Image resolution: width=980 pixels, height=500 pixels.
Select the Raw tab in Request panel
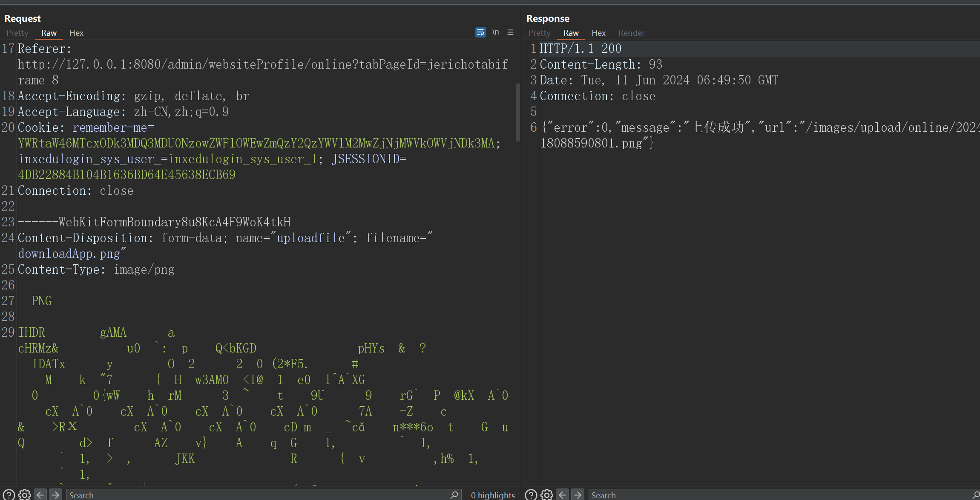49,33
